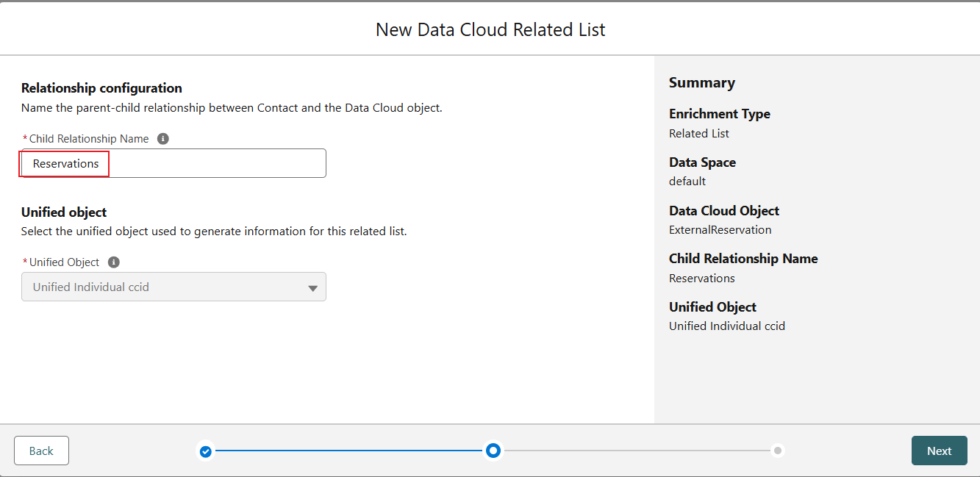Click the ExternalReservation value in Summary

[720, 229]
